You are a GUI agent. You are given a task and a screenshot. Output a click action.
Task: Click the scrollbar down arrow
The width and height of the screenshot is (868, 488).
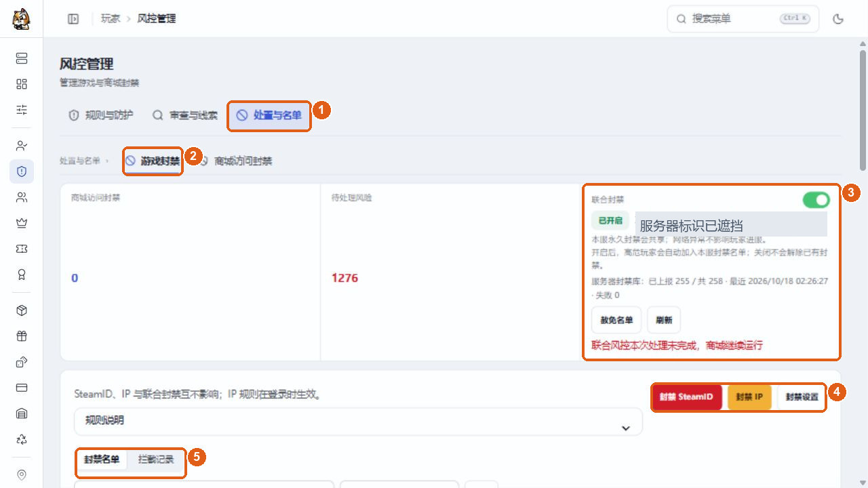pyautogui.click(x=863, y=483)
